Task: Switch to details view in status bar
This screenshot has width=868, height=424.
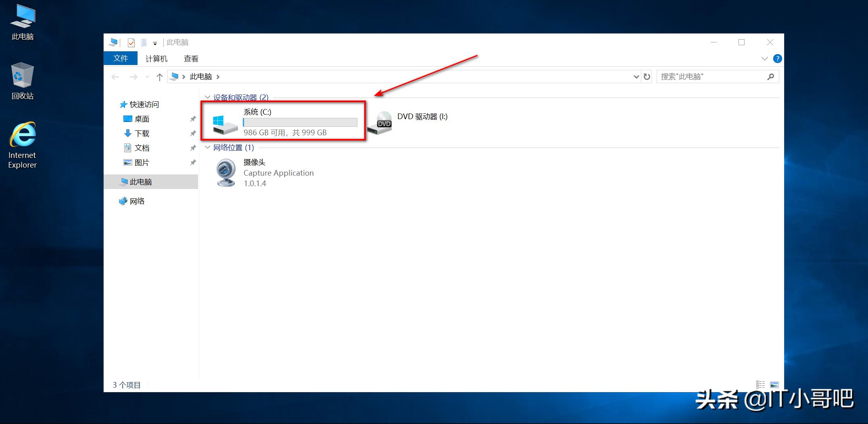Action: pyautogui.click(x=761, y=384)
